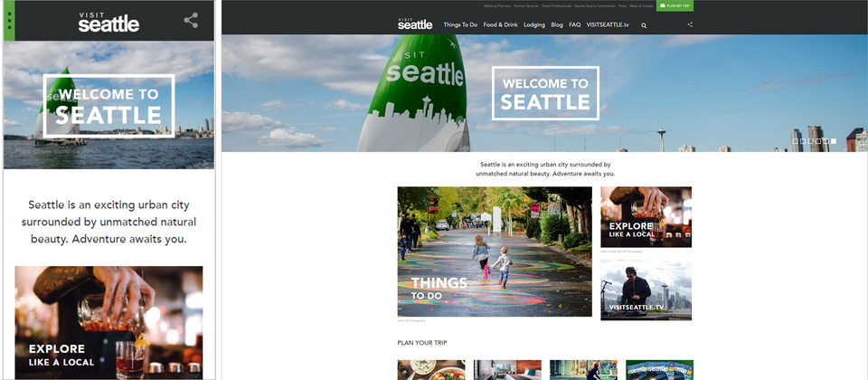Open mobile Explore Like a Local tile
Viewport: 868px width, 380px height.
pyautogui.click(x=108, y=323)
